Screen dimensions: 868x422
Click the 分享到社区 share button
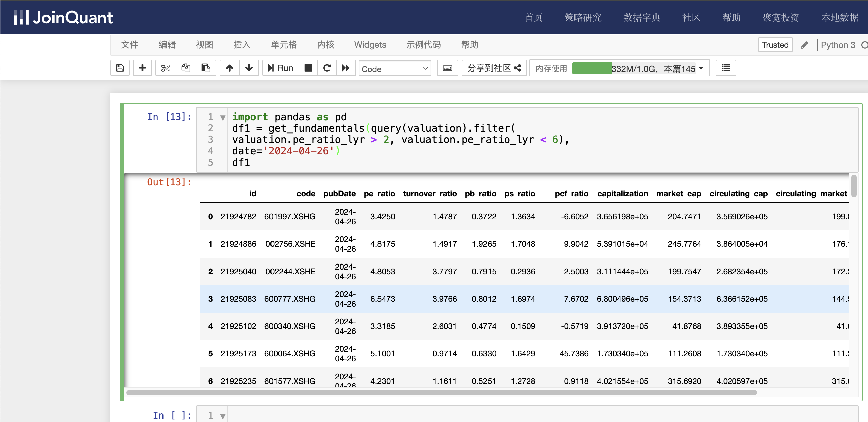click(x=494, y=68)
